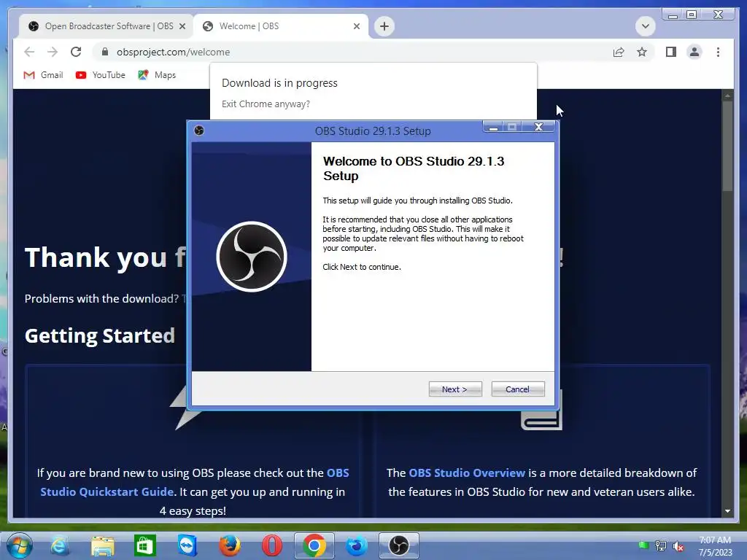747x560 pixels.
Task: Open TeamViewer from taskbar
Action: [x=187, y=545]
